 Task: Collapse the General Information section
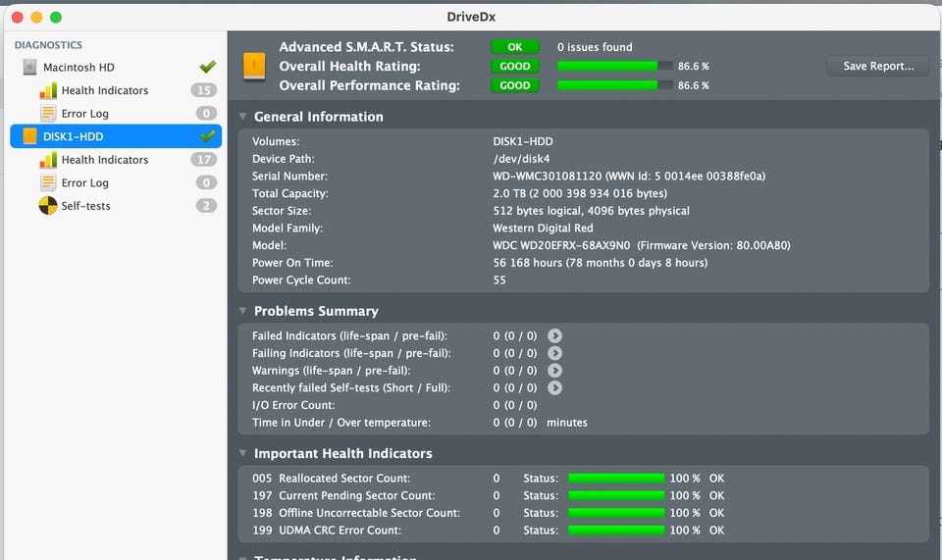(x=242, y=117)
